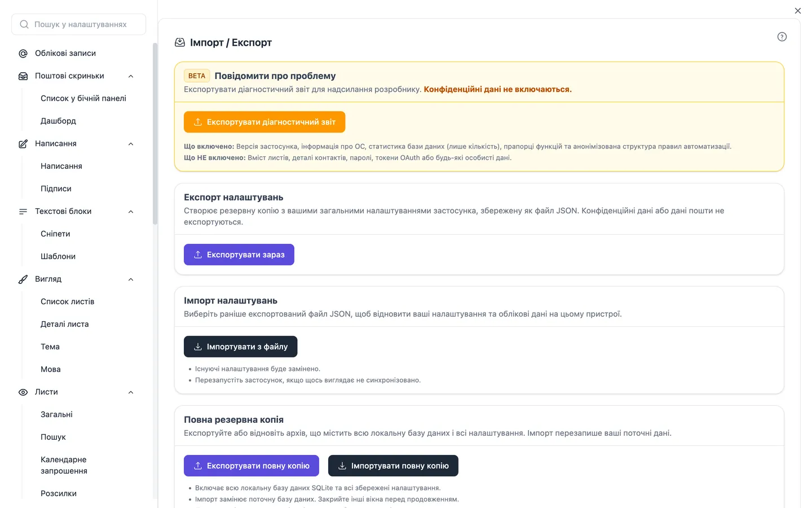Viewport: 812px width, 508px height.
Task: Click Експортувати діагностичний звіт button
Action: click(264, 122)
